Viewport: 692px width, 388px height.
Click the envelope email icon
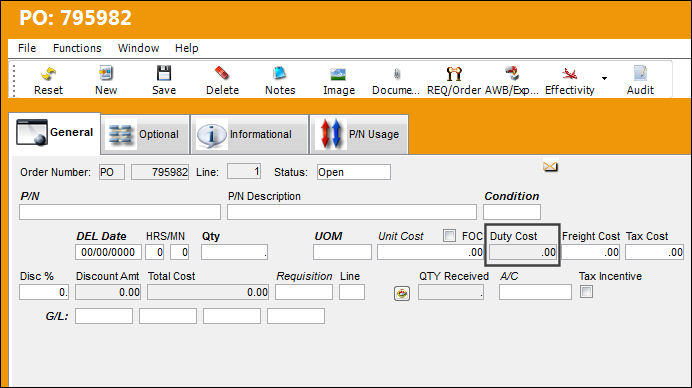tap(550, 166)
